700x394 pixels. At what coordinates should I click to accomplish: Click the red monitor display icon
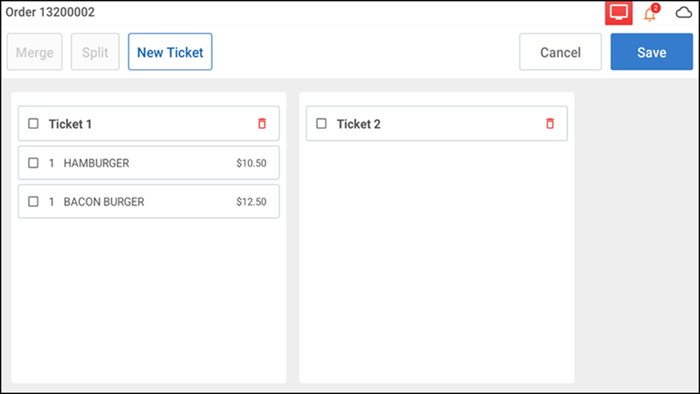click(x=618, y=12)
